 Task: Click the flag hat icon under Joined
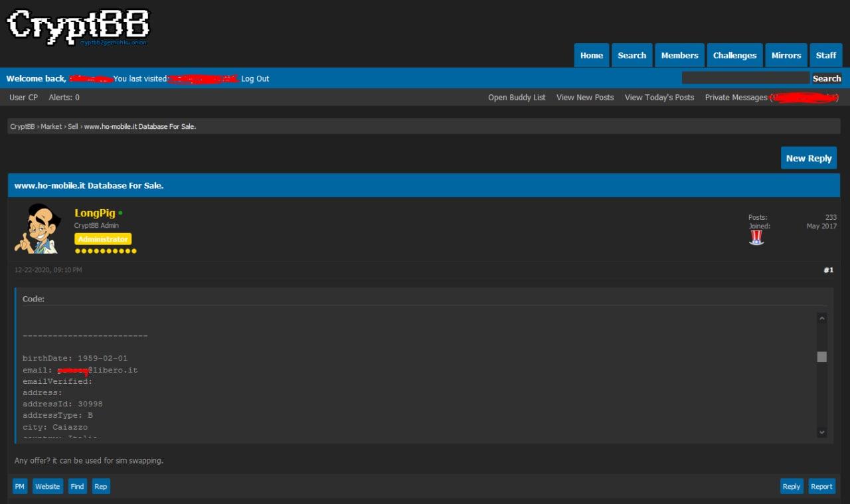pyautogui.click(x=756, y=238)
